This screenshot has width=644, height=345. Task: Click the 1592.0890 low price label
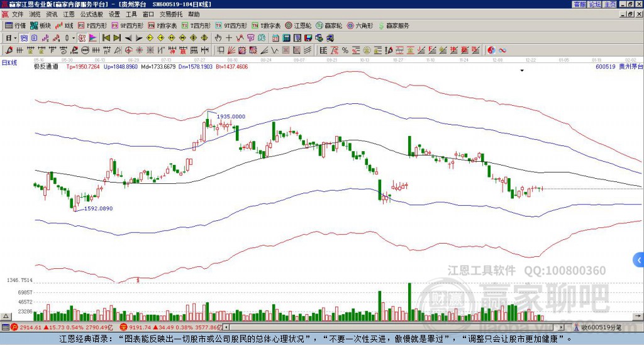pos(99,208)
